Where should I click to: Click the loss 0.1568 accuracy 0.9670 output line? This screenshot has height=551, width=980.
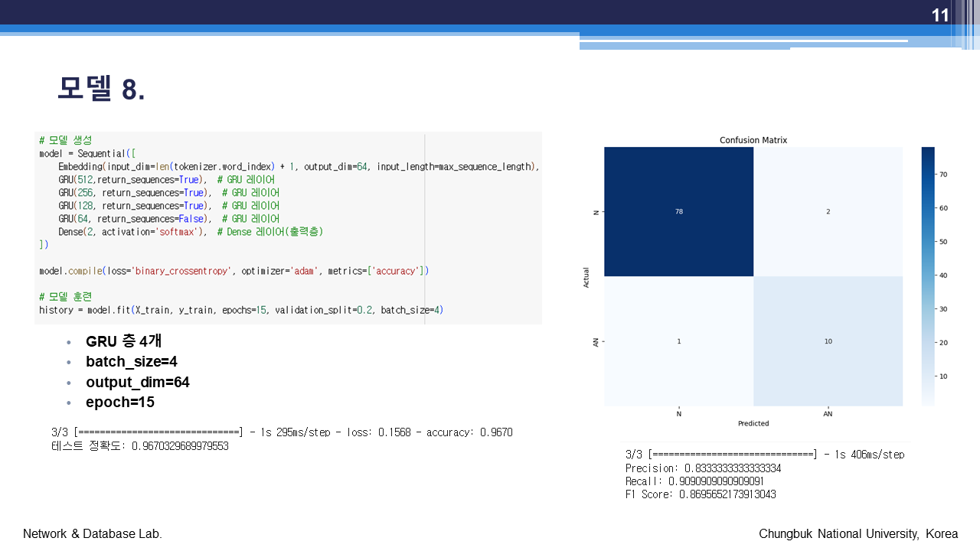(x=282, y=432)
